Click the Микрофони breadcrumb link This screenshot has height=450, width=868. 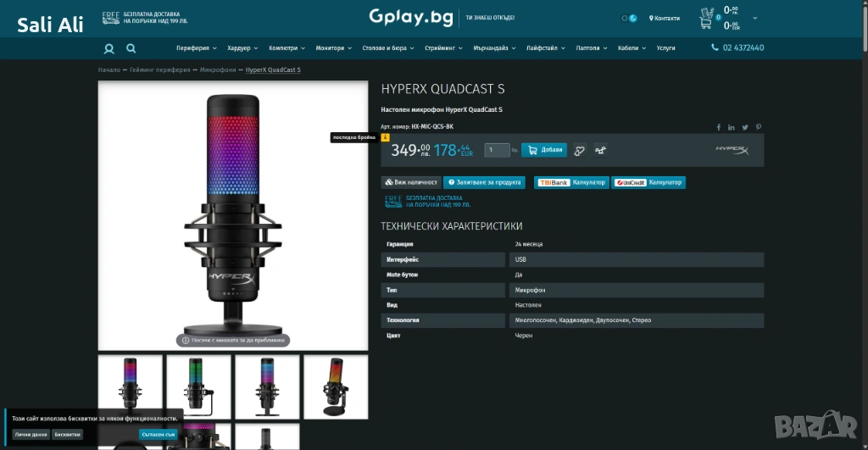pyautogui.click(x=218, y=69)
